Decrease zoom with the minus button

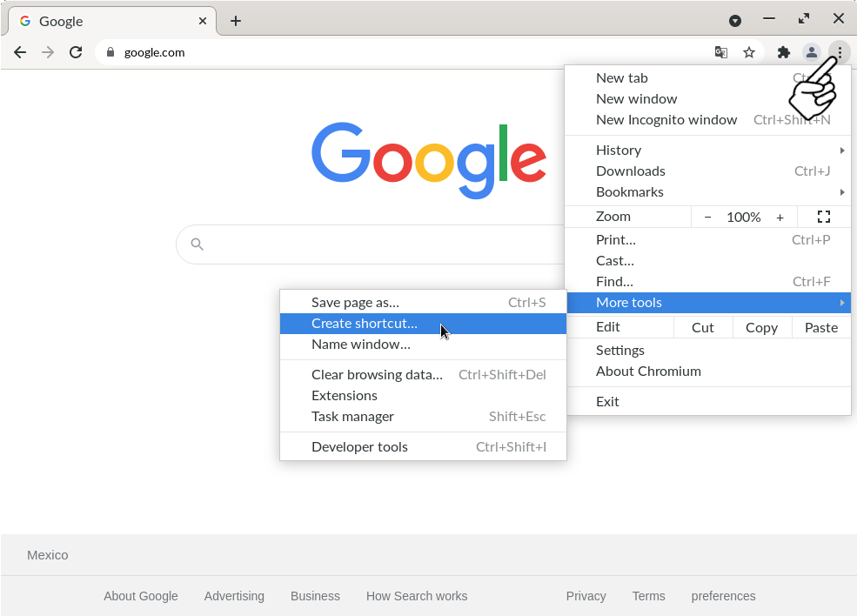pos(708,217)
